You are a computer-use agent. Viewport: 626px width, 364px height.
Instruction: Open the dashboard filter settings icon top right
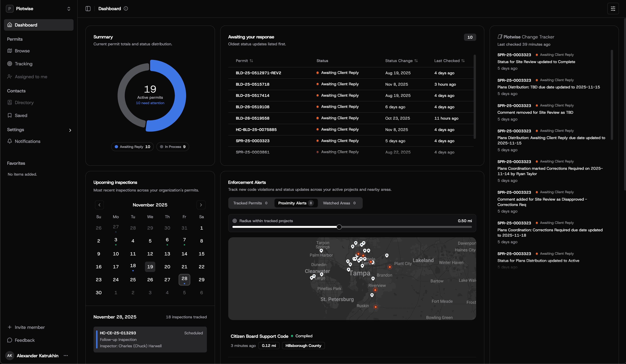pyautogui.click(x=613, y=8)
